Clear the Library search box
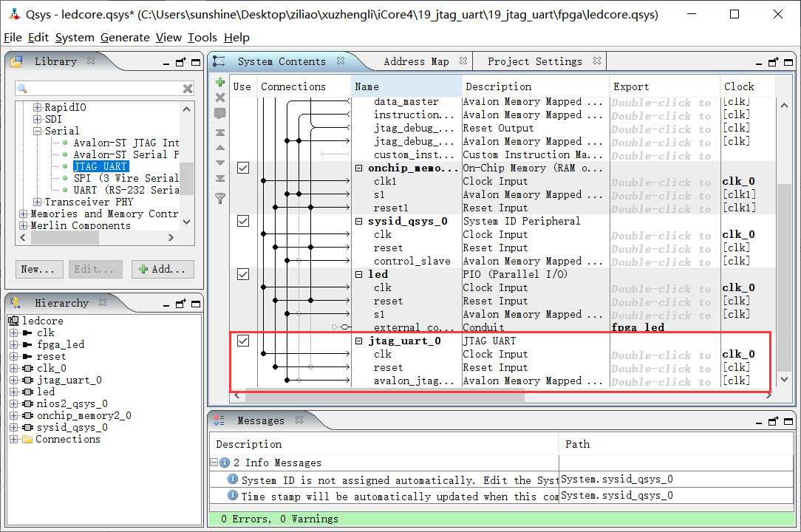The width and height of the screenshot is (801, 532). (188, 89)
